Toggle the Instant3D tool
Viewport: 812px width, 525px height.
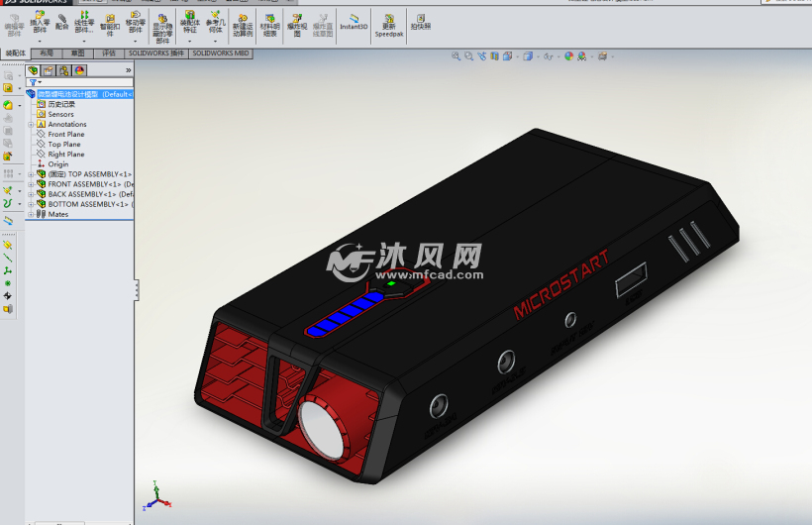[354, 22]
